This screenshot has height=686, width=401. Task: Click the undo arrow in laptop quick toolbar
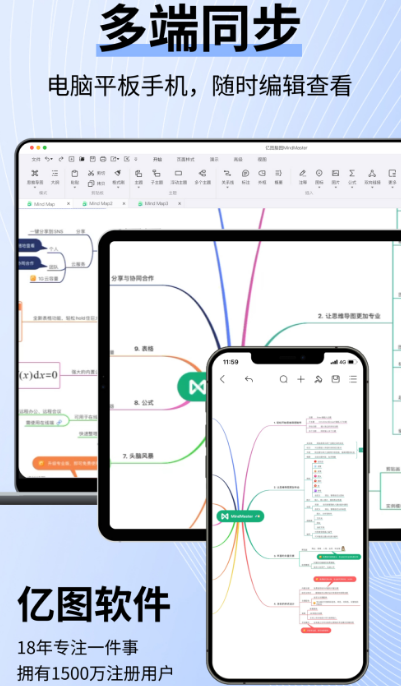[x=48, y=159]
